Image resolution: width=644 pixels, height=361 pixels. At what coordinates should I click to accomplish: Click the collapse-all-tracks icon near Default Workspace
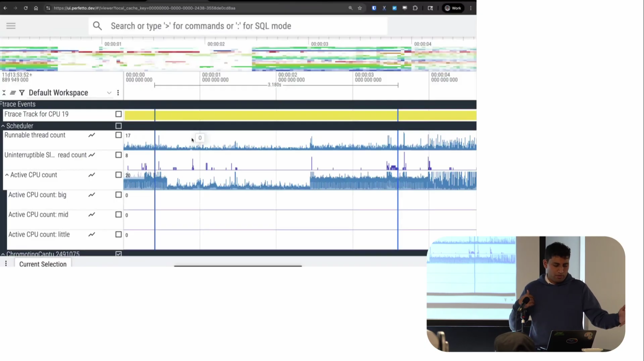click(x=4, y=93)
